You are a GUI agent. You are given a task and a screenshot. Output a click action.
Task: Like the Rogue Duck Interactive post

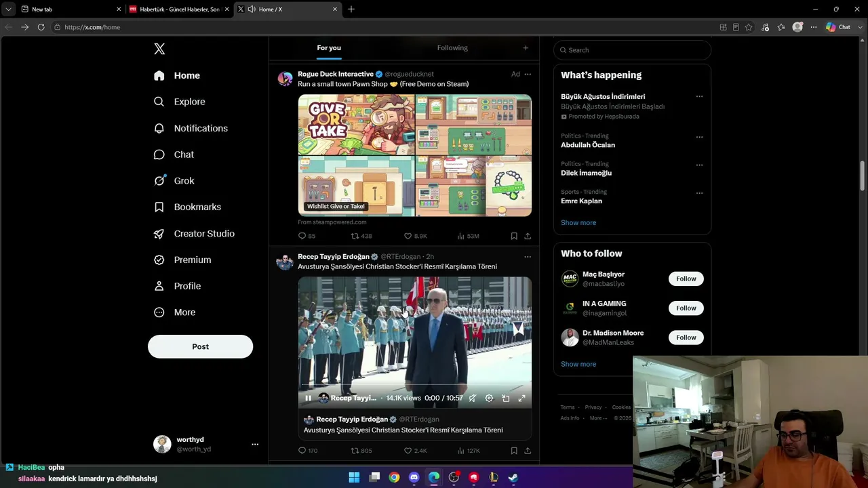click(415, 236)
